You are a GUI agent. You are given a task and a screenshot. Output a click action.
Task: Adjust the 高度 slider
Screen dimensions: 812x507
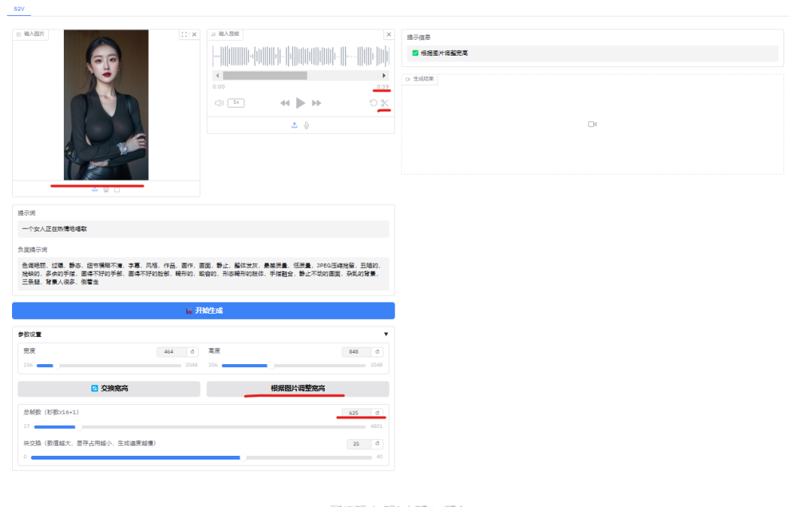point(294,366)
